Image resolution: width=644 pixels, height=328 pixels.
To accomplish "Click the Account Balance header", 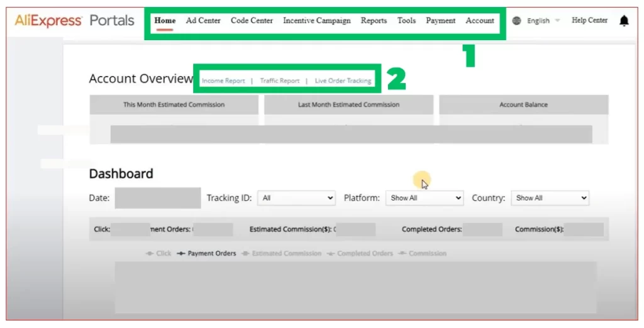I will (x=524, y=105).
